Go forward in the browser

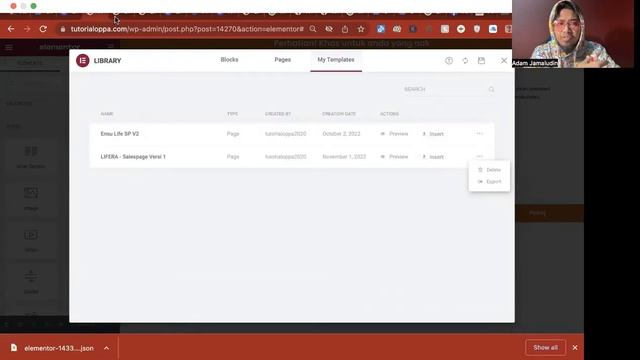click(27, 29)
